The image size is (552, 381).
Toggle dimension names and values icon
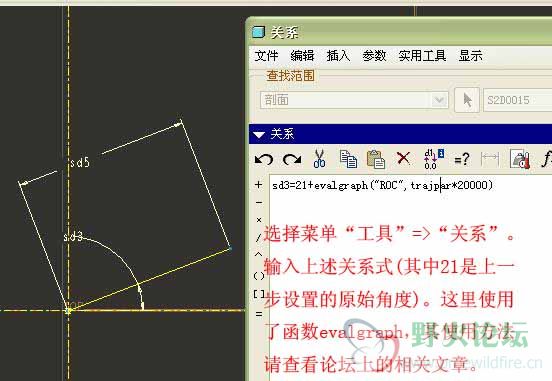[433, 159]
